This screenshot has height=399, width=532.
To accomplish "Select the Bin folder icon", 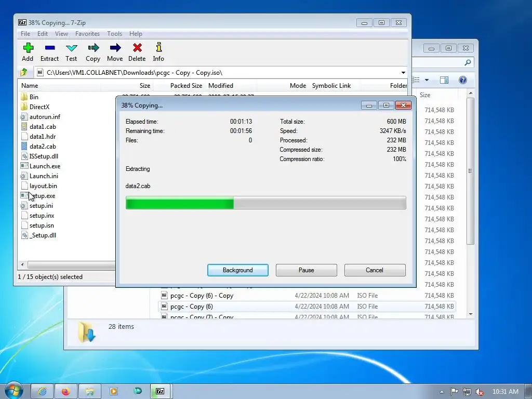I will click(24, 97).
